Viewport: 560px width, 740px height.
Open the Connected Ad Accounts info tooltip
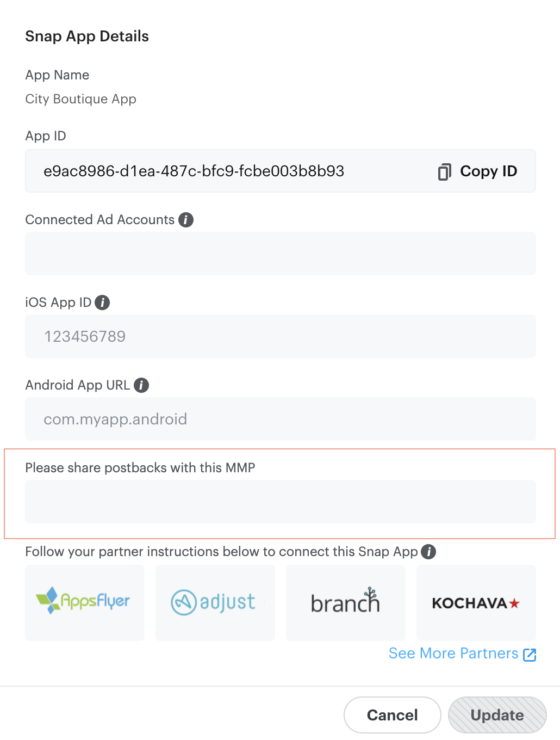coord(185,219)
